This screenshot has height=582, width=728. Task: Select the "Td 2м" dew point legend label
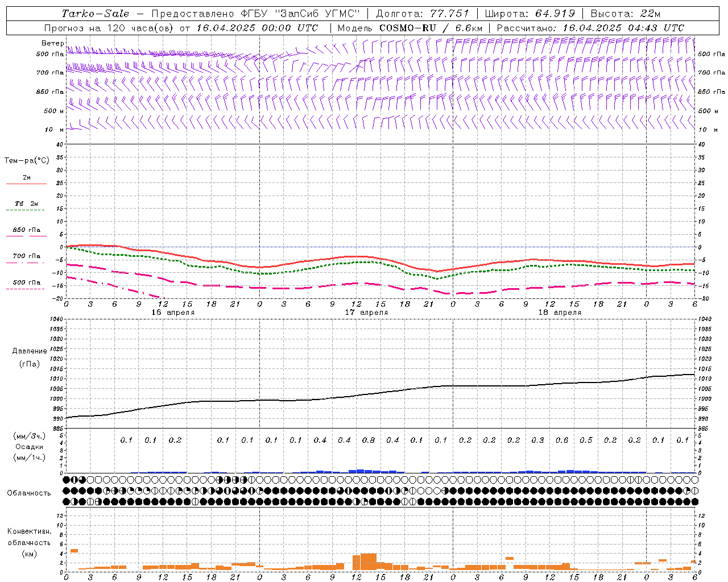[27, 203]
